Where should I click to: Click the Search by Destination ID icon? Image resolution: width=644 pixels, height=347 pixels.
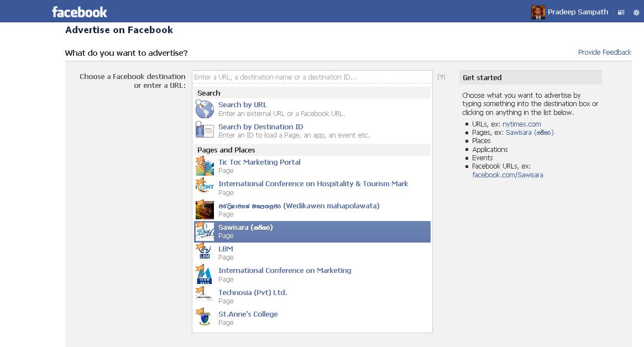click(x=205, y=130)
